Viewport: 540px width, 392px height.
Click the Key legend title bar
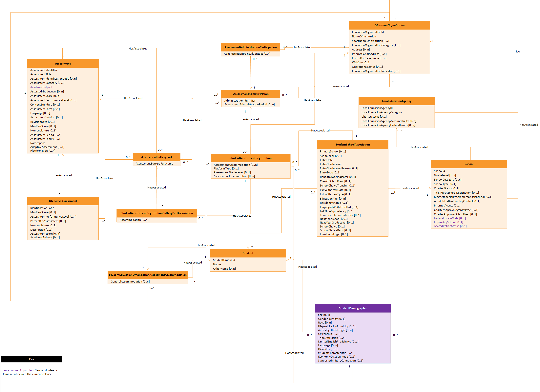(31, 359)
